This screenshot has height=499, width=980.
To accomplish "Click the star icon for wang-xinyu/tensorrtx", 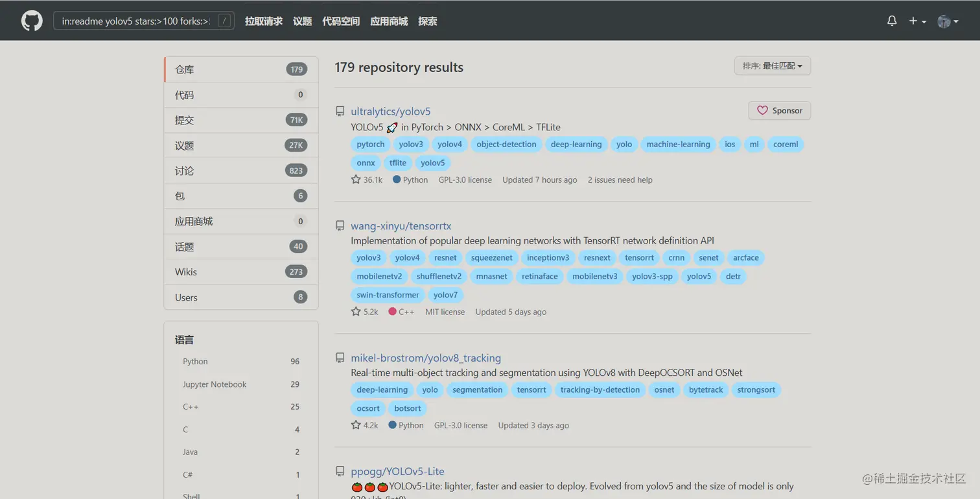I will [356, 312].
